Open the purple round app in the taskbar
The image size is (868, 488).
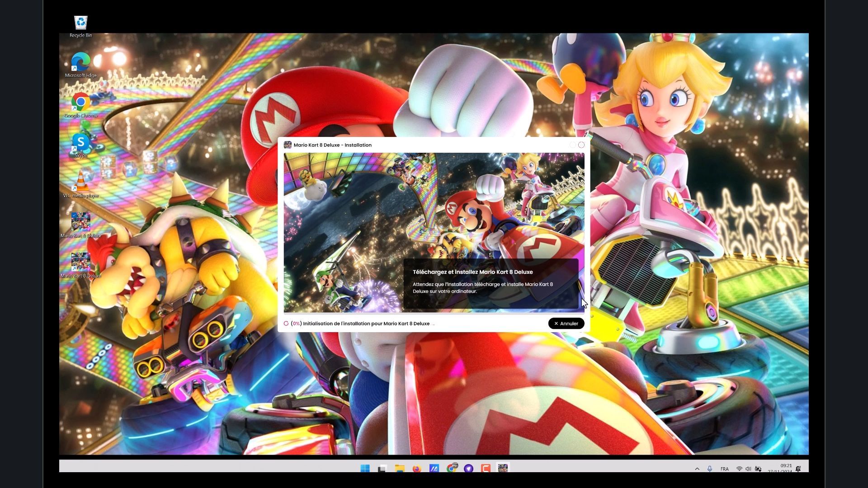[x=468, y=469]
